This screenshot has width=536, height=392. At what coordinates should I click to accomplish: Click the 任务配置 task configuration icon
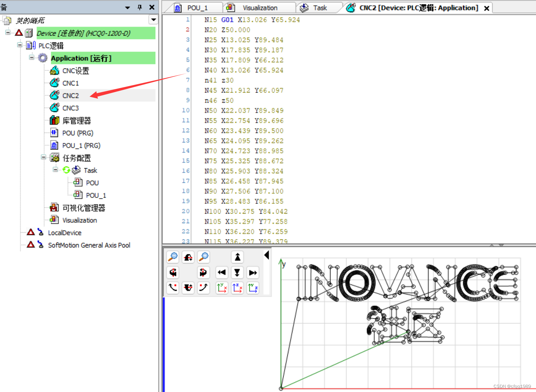tap(55, 158)
